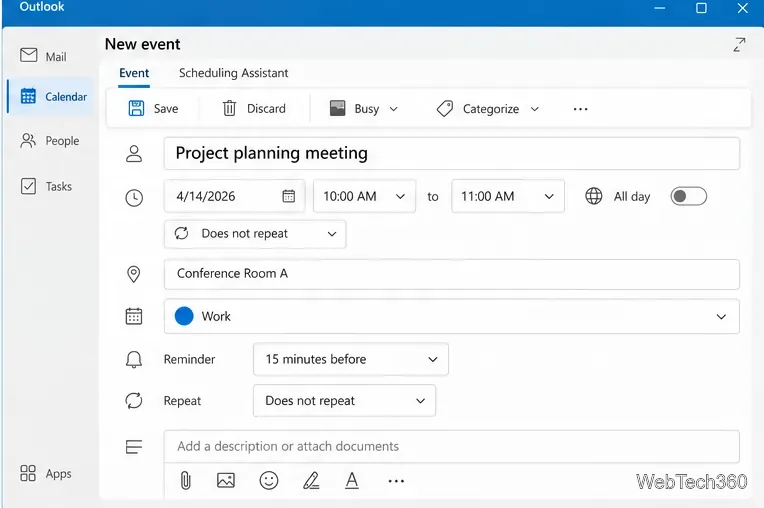The width and height of the screenshot is (764, 508).
Task: Open text formatting options (A icon)
Action: click(352, 481)
